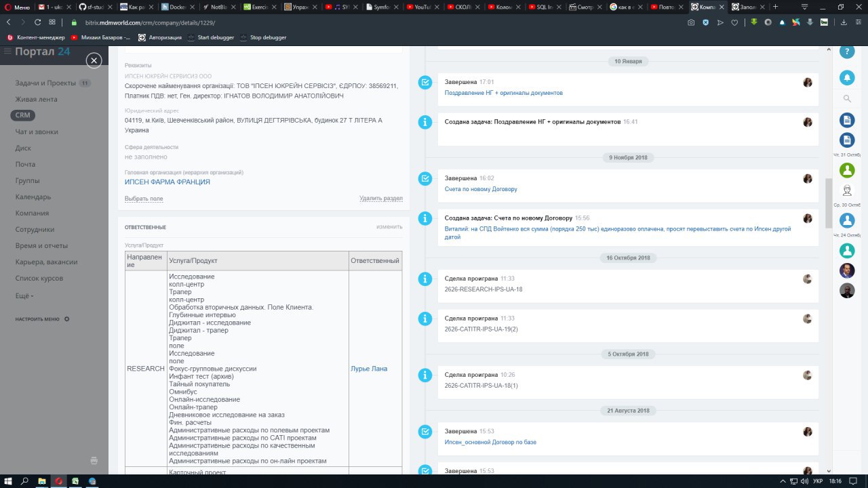
Task: Close the left menu with the X circle
Action: (x=94, y=60)
